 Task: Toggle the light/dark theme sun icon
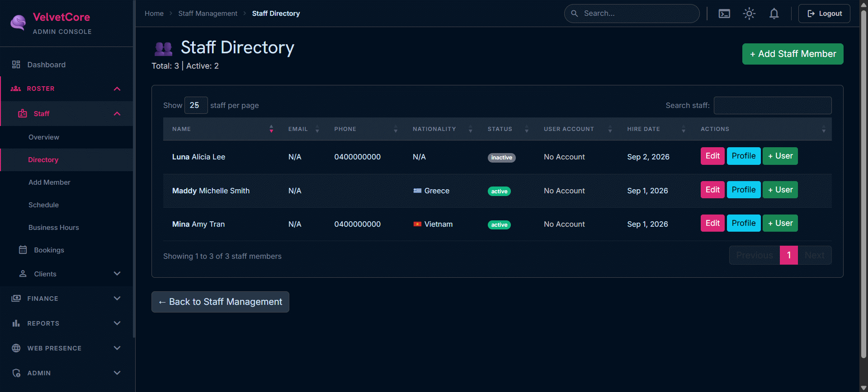tap(749, 14)
